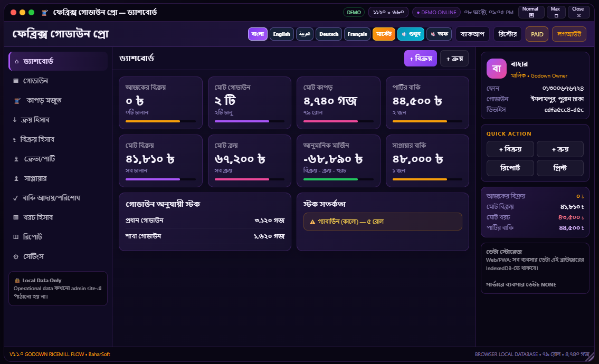Switch window to Normal size mode
Viewport: 599px width, 364px height.
pos(531,12)
